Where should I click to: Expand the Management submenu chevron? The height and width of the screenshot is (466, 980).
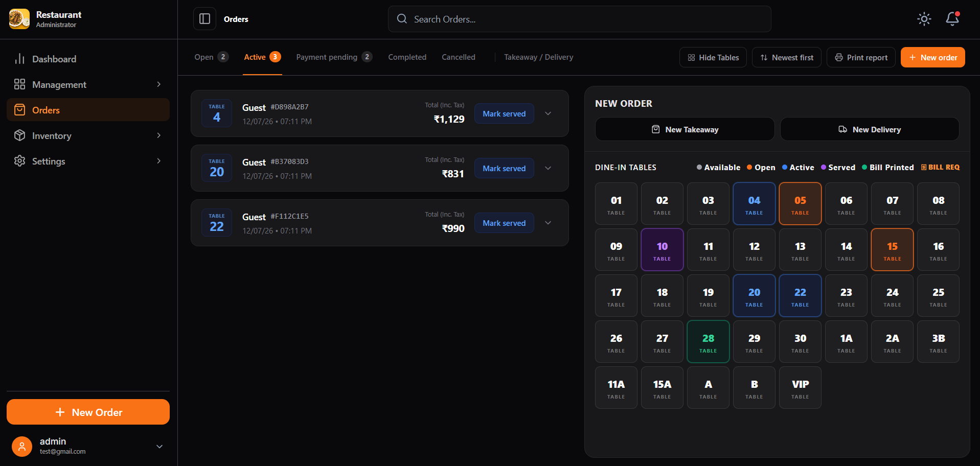[158, 84]
